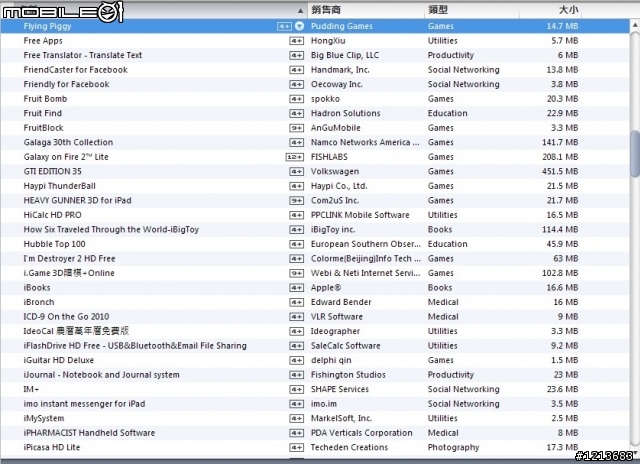Click the 4+ rating badge of iPicasa HD Lite
Image resolution: width=640 pixels, height=464 pixels.
(296, 448)
